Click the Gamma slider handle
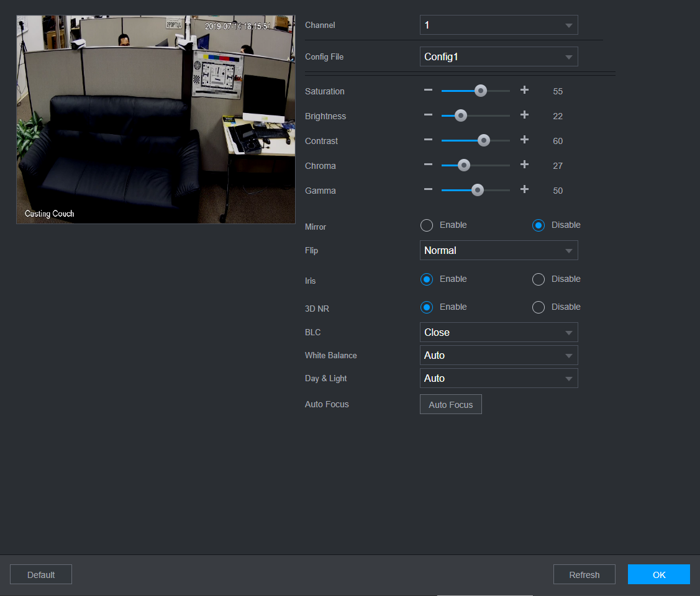This screenshot has height=596, width=700. coord(477,190)
